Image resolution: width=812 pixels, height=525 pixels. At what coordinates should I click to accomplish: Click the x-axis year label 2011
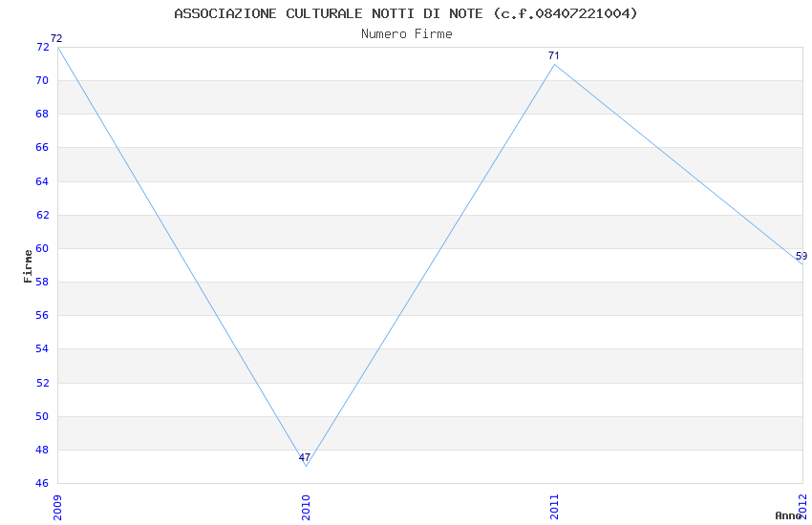click(x=555, y=508)
